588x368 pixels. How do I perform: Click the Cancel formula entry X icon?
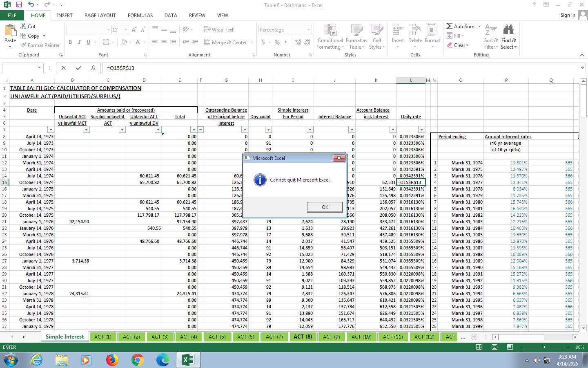[x=64, y=68]
